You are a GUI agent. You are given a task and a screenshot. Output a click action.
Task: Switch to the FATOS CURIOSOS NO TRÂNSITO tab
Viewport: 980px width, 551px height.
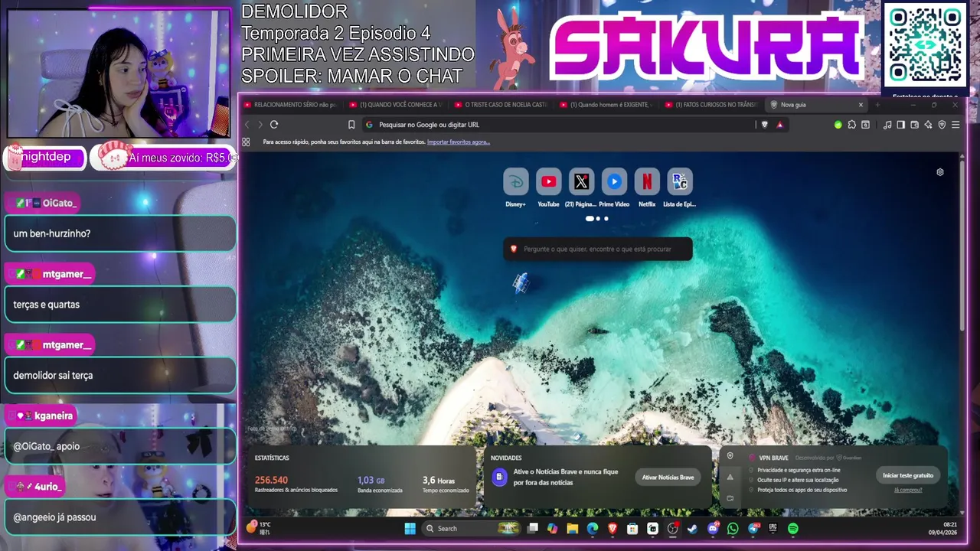713,105
